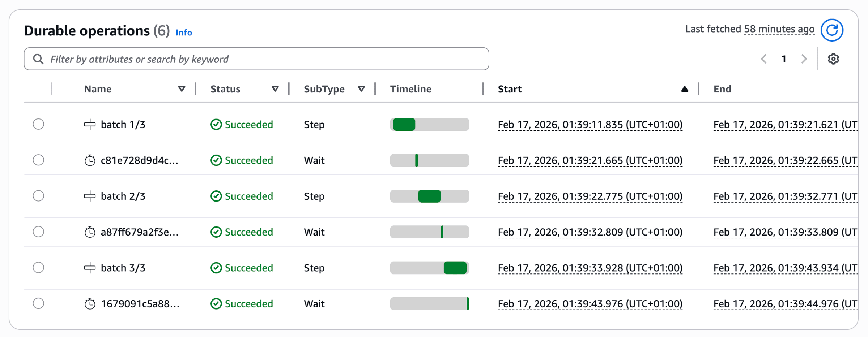The height and width of the screenshot is (337, 868).
Task: Go to next page of results
Action: coord(804,59)
